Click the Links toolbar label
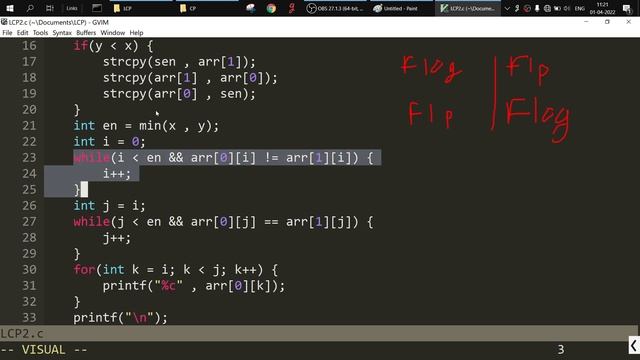640x360 pixels. (x=72, y=8)
